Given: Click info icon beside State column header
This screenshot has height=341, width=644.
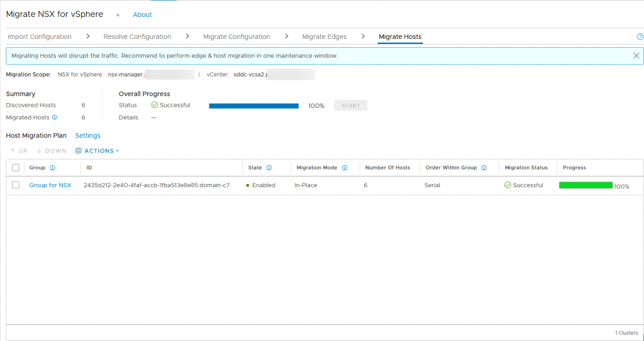Looking at the screenshot, I should [269, 168].
